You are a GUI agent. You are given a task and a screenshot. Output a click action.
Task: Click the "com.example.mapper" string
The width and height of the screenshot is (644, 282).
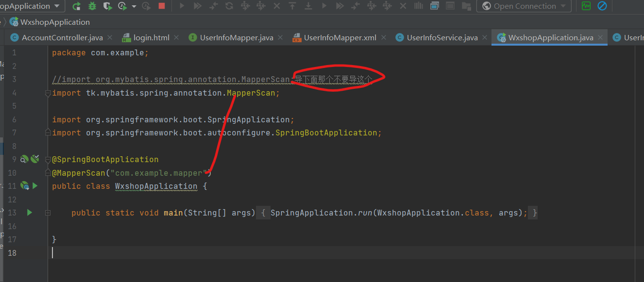pos(159,173)
